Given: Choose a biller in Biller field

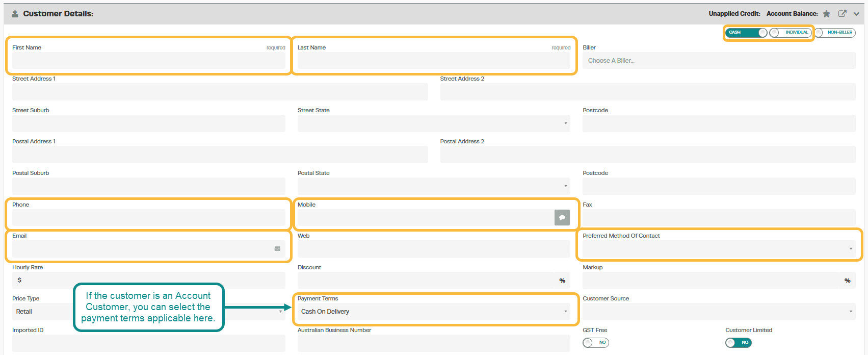Looking at the screenshot, I should pyautogui.click(x=719, y=61).
